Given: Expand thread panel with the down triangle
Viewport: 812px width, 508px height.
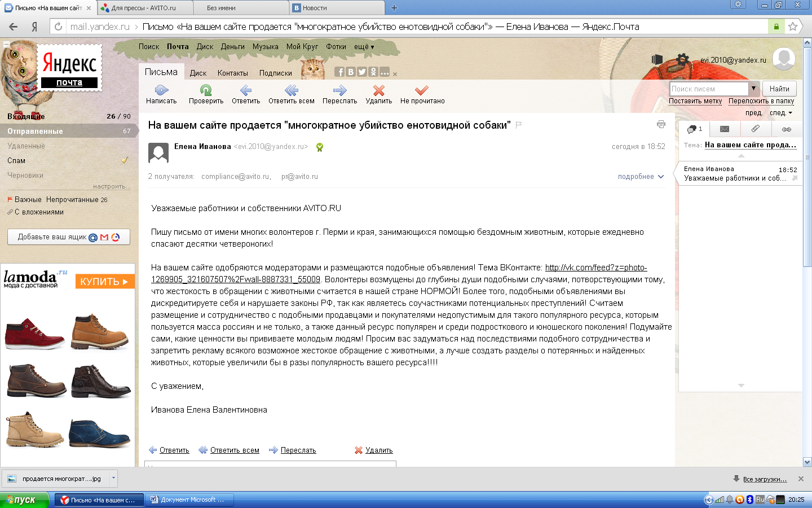Looking at the screenshot, I should [x=741, y=386].
